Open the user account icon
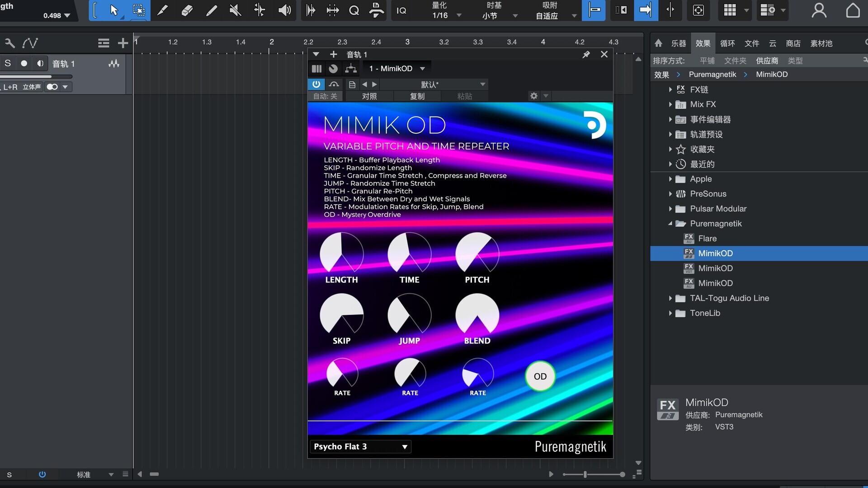The width and height of the screenshot is (868, 488). pos(819,10)
